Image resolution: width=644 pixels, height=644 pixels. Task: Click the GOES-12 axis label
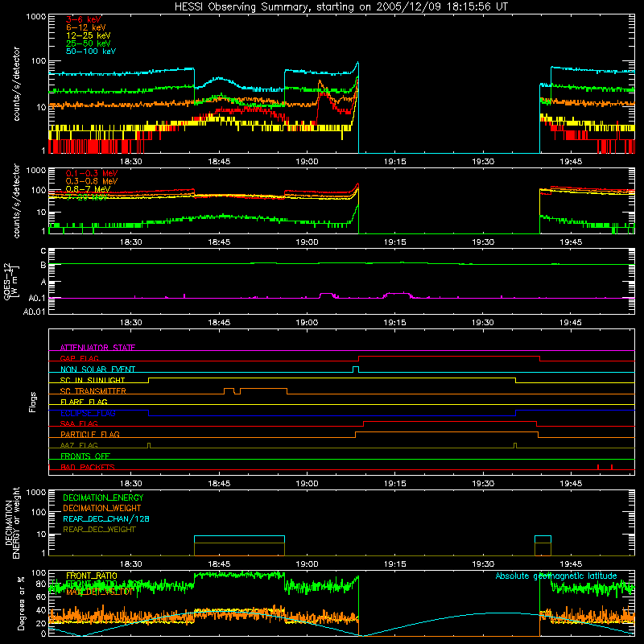point(12,281)
